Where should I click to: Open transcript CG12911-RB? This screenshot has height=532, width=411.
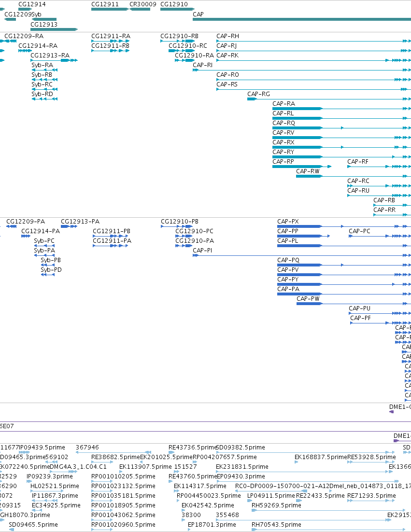point(110,46)
